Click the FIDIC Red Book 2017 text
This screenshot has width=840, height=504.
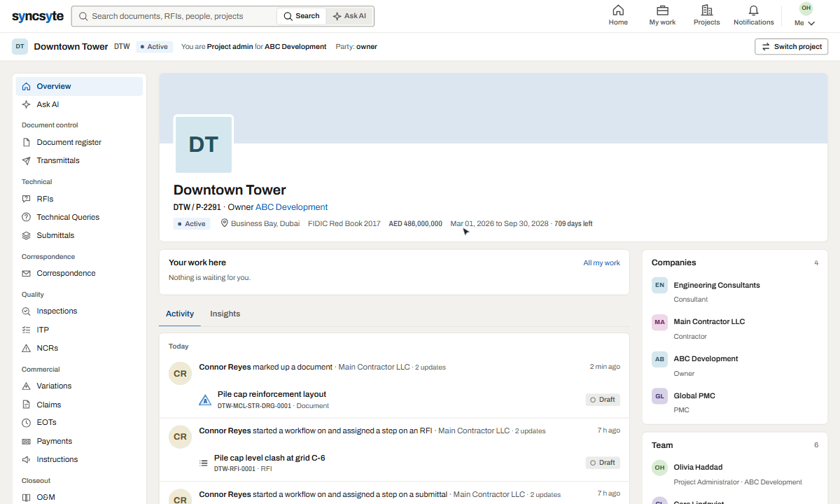344,224
